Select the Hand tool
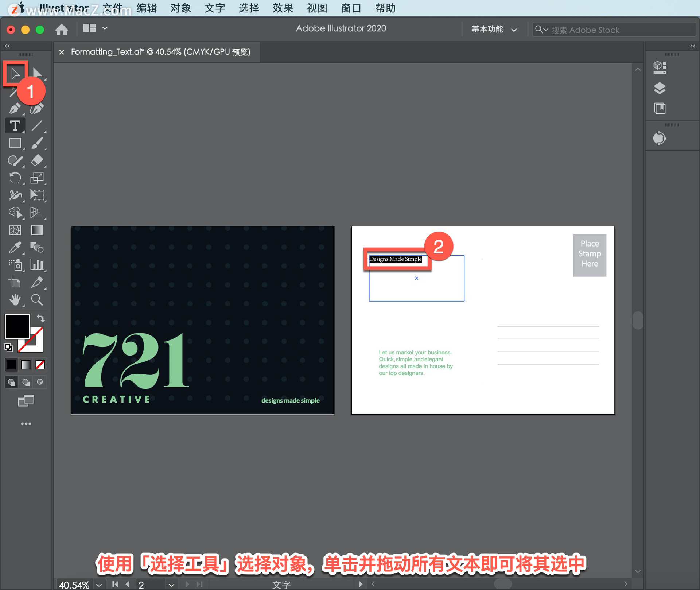 tap(15, 300)
